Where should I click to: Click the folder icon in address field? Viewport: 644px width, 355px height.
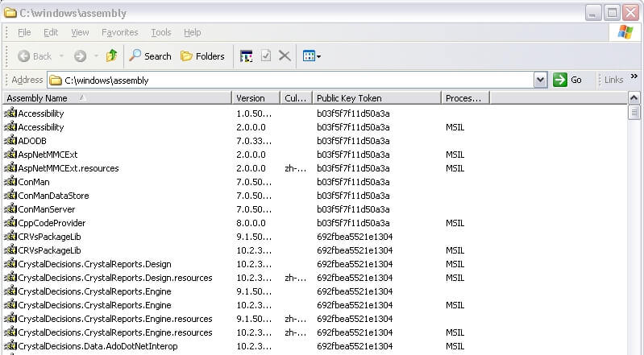tap(56, 80)
